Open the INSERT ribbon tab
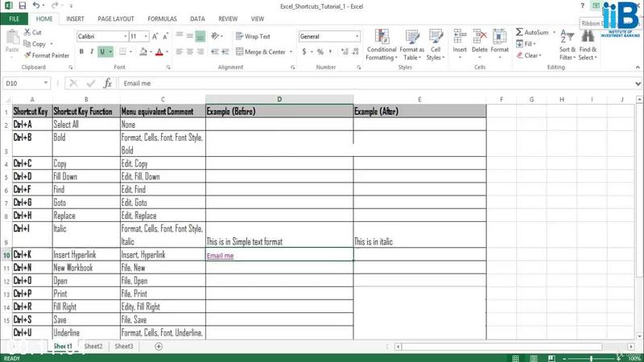644x362 pixels. (x=75, y=19)
